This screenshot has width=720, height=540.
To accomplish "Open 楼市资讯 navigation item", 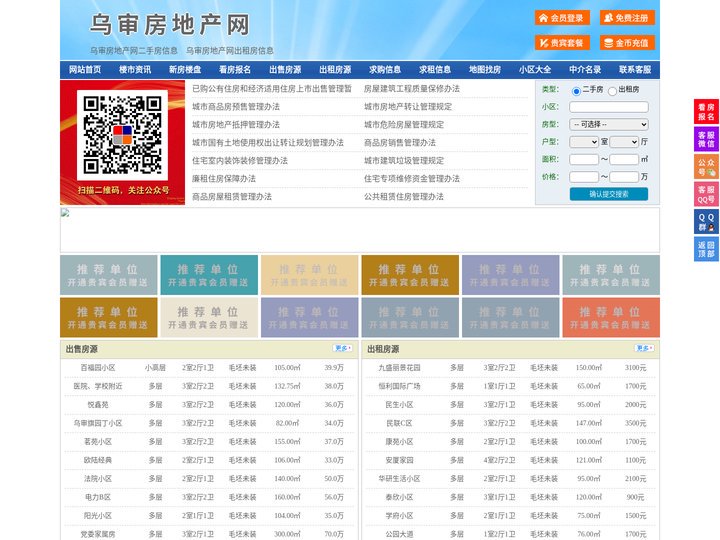I will (135, 70).
